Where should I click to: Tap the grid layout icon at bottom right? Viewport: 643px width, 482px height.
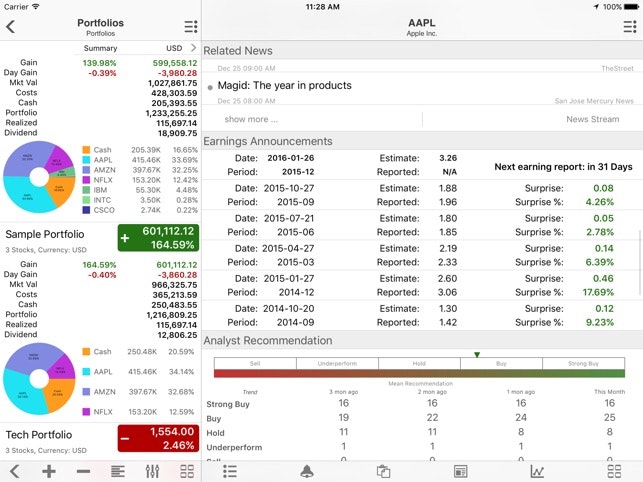[614, 471]
